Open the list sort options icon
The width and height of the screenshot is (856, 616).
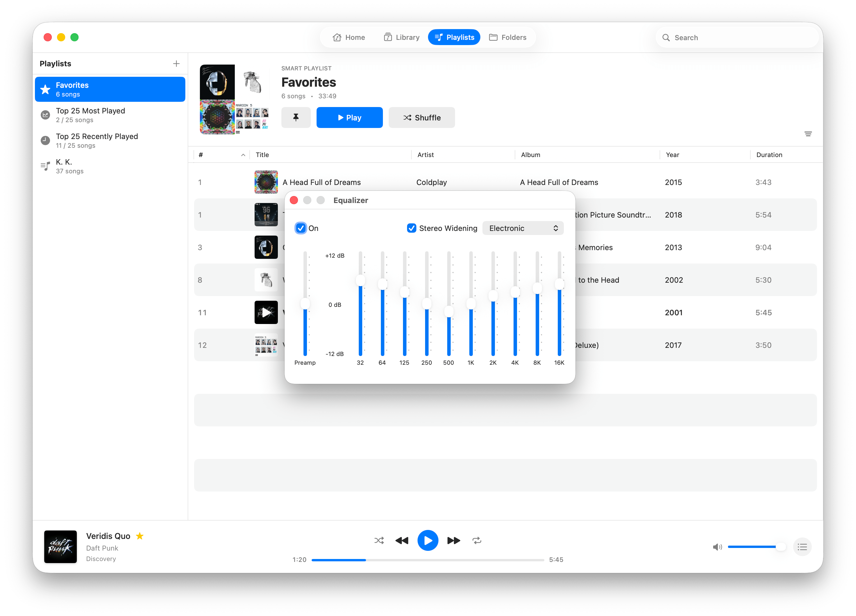(x=808, y=134)
